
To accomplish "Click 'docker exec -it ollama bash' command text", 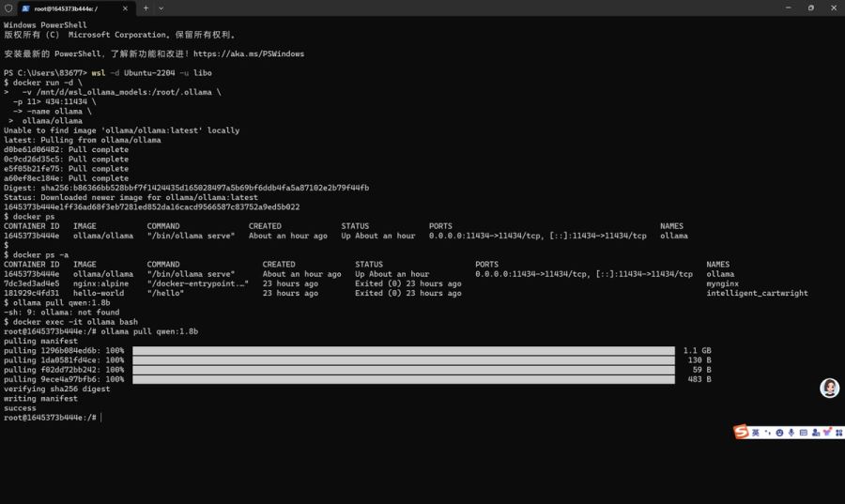I will point(75,322).
